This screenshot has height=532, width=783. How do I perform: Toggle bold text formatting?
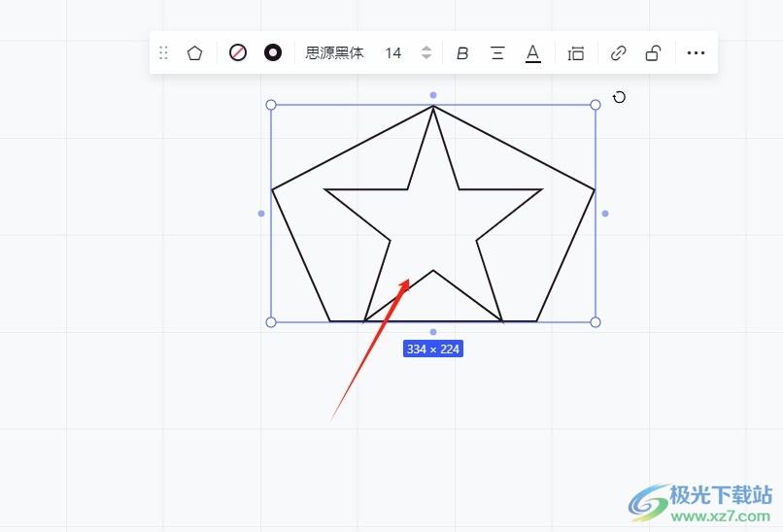pyautogui.click(x=462, y=52)
